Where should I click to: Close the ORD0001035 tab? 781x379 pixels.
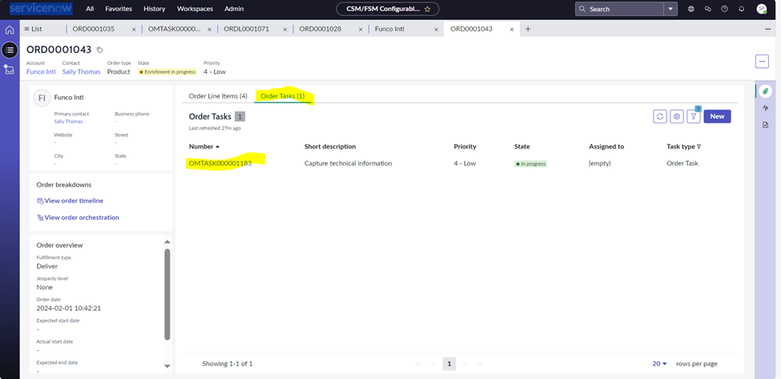coord(133,29)
